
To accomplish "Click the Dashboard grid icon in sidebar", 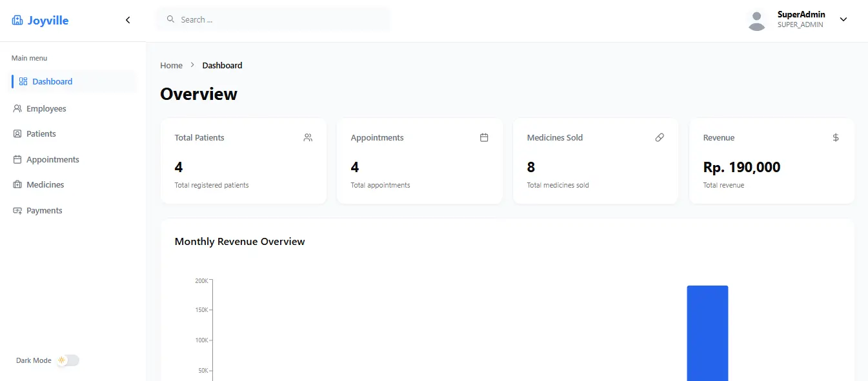I will tap(23, 82).
